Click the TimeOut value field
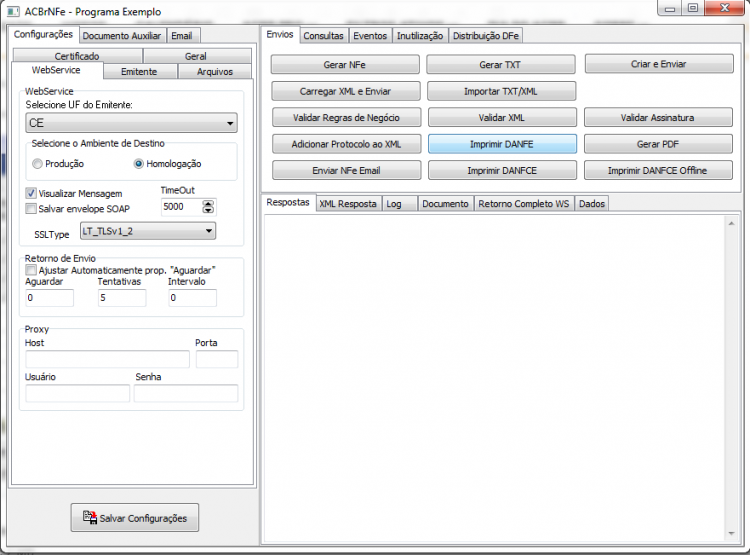The image size is (750, 555). 182,207
